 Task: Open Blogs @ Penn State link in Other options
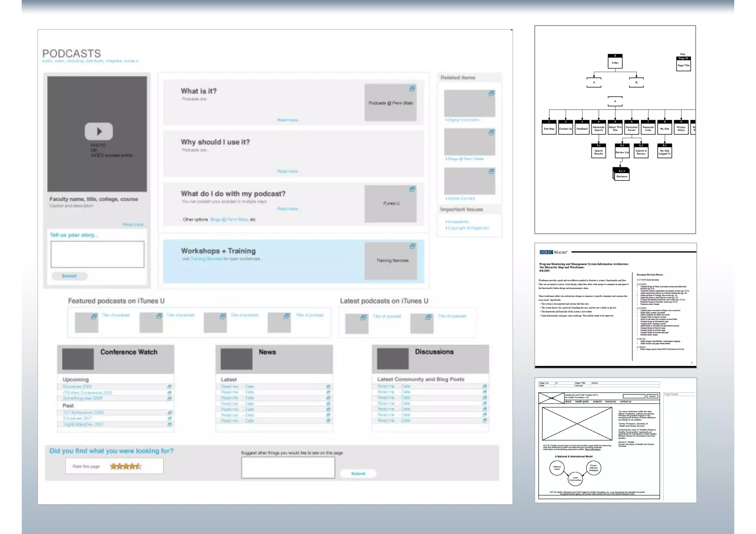[229, 220]
